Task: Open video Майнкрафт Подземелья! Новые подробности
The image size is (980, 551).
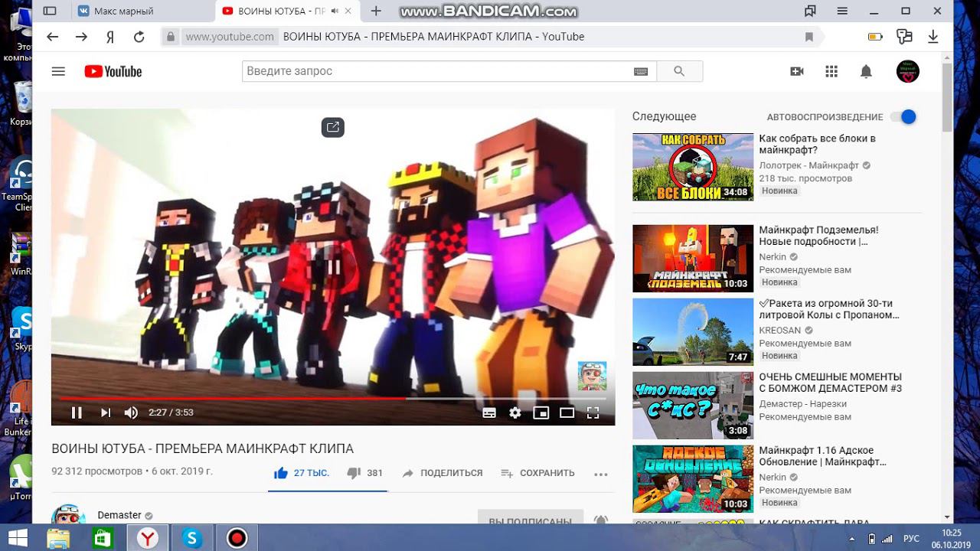Action: [818, 236]
